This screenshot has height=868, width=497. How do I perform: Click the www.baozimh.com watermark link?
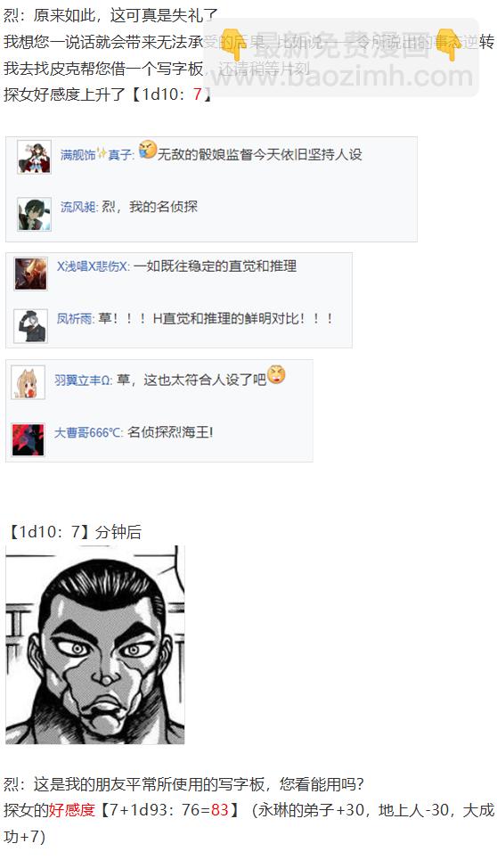click(x=343, y=75)
